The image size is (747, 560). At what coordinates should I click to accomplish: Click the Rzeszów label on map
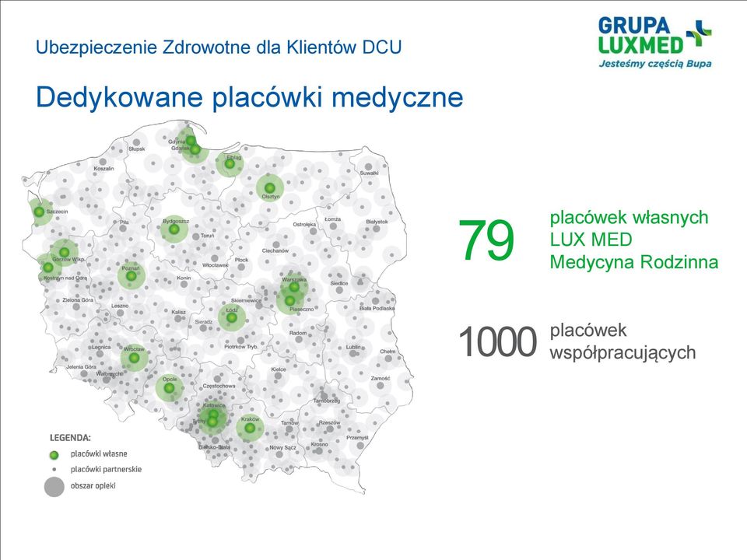point(329,422)
